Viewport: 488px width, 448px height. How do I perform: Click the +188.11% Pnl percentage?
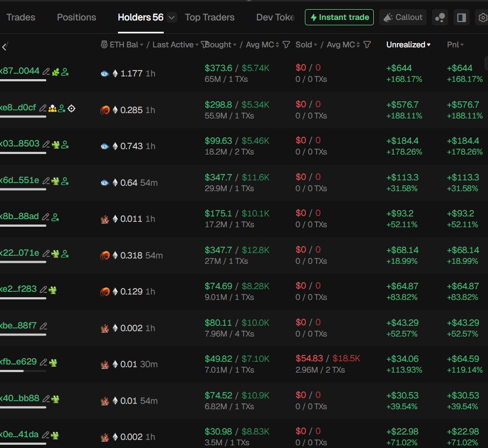click(465, 116)
